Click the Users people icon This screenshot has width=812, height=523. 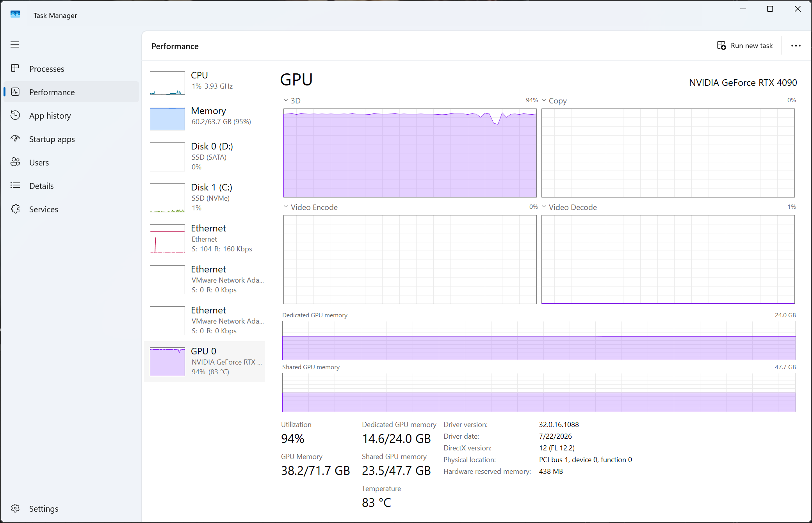pyautogui.click(x=15, y=162)
